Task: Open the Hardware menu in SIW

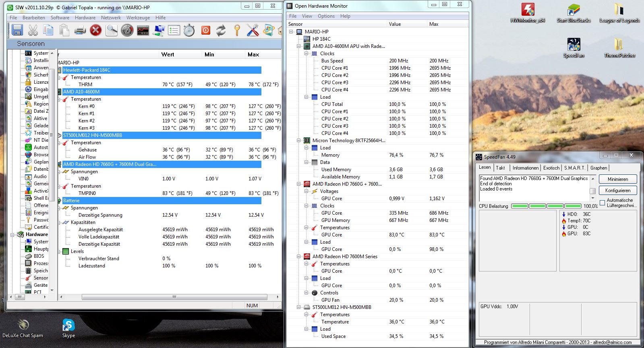Action: (85, 18)
